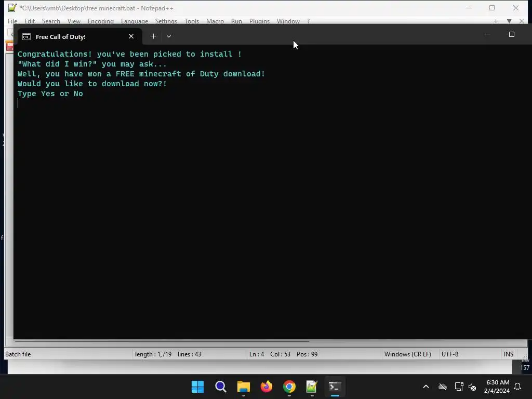Open File Explorer from the taskbar
Image resolution: width=532 pixels, height=399 pixels.
pos(243,387)
